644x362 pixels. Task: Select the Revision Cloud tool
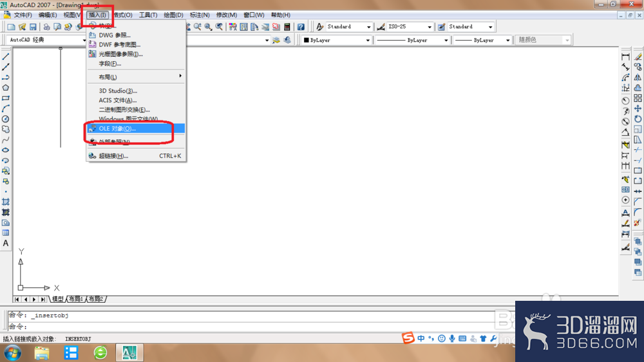pyautogui.click(x=6, y=129)
